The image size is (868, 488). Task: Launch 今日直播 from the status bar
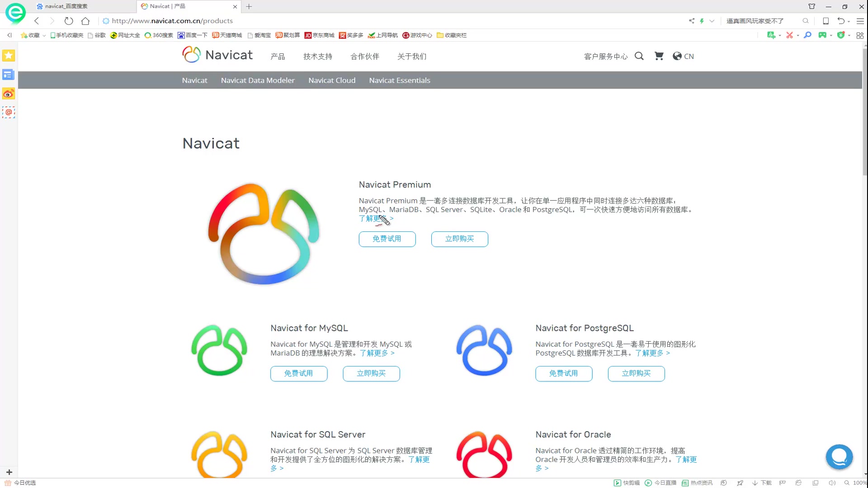(x=665, y=483)
